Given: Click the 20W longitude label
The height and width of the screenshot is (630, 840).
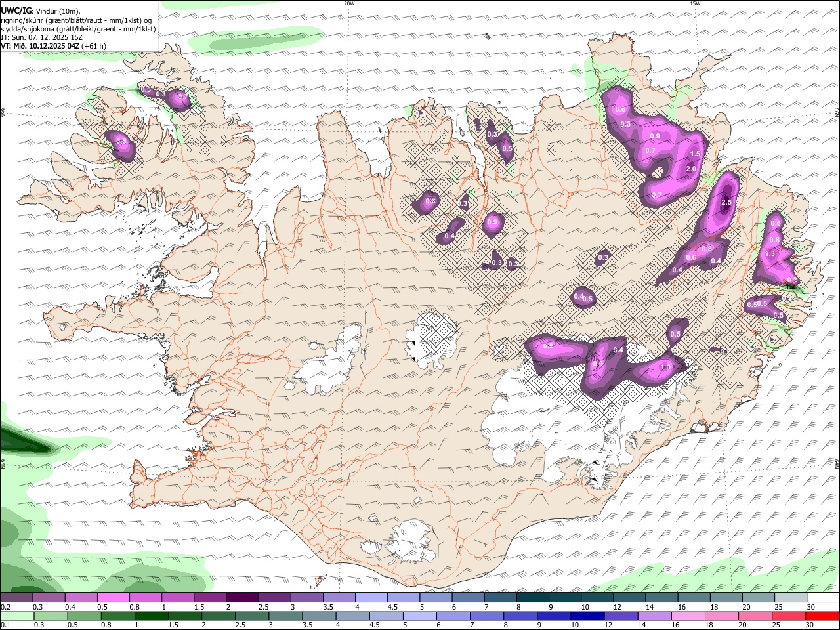Looking at the screenshot, I should 349,3.
